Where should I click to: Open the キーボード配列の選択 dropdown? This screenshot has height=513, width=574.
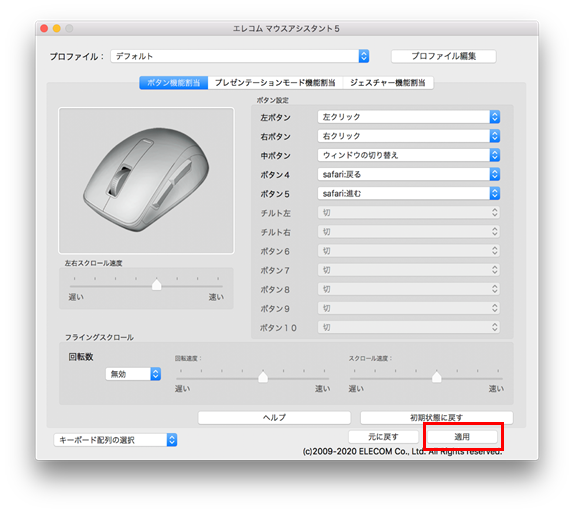coord(115,440)
